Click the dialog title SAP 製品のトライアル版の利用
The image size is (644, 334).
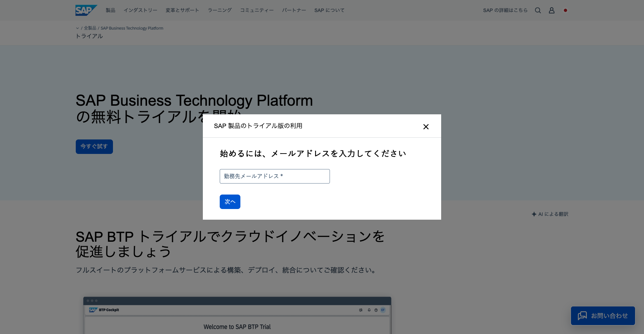[x=258, y=126]
